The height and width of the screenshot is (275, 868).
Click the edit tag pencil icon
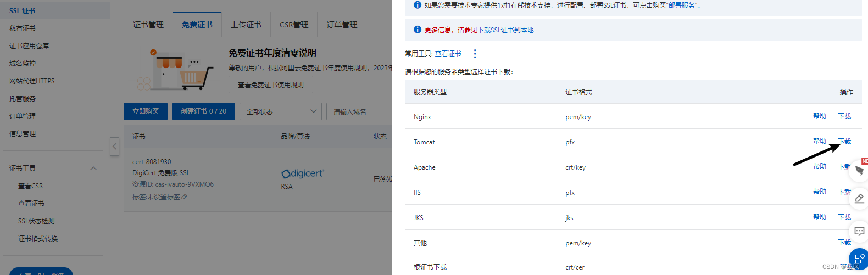coord(185,197)
